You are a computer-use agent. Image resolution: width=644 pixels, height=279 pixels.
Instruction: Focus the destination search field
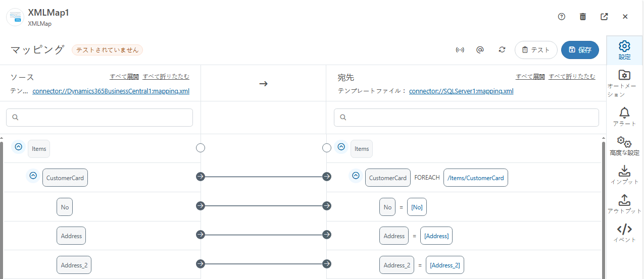(466, 118)
